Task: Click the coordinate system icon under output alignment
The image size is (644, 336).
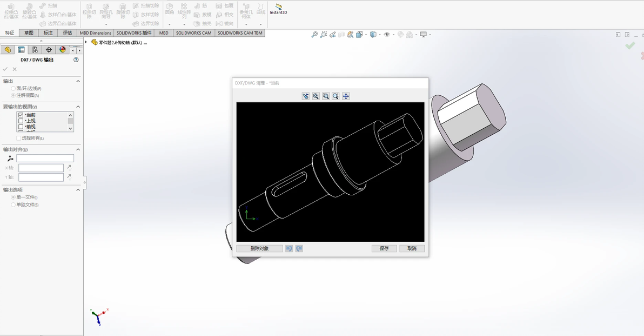Action: click(x=10, y=159)
